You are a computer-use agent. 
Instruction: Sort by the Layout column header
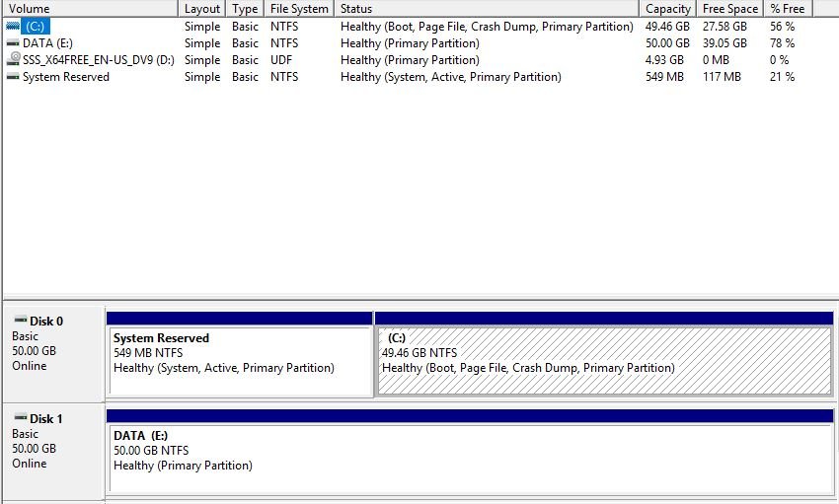coord(202,9)
